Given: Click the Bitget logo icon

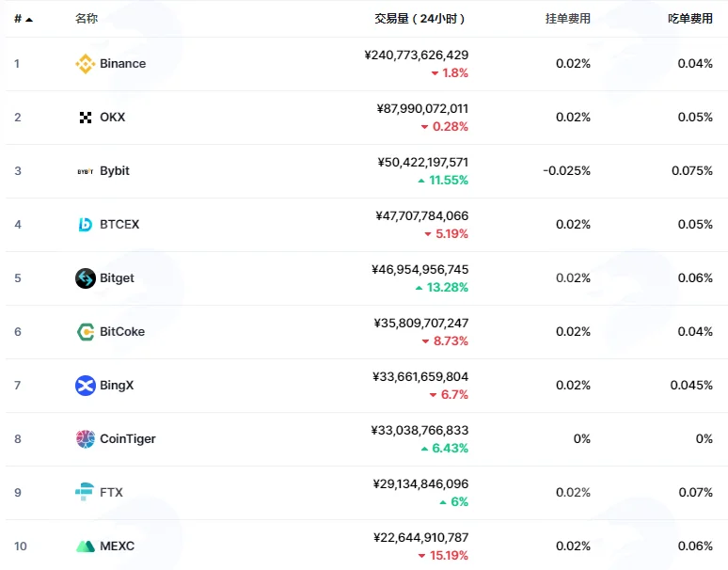Looking at the screenshot, I should click(86, 278).
